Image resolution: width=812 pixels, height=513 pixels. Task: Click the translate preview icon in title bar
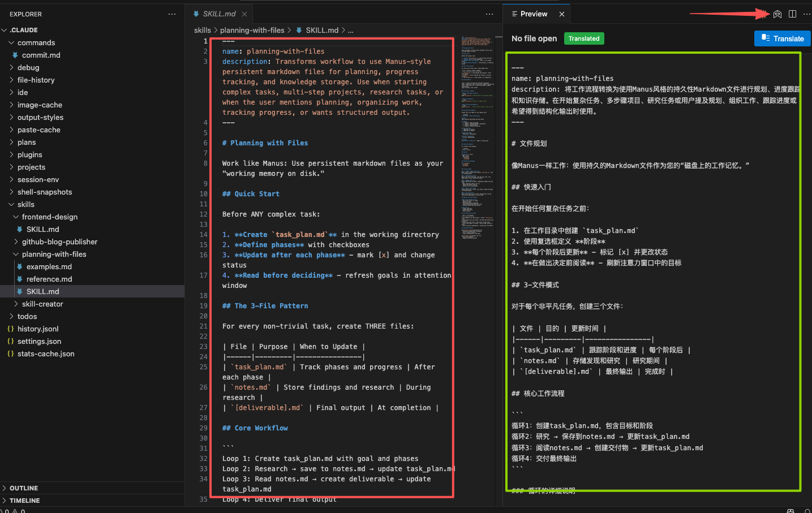coord(777,14)
